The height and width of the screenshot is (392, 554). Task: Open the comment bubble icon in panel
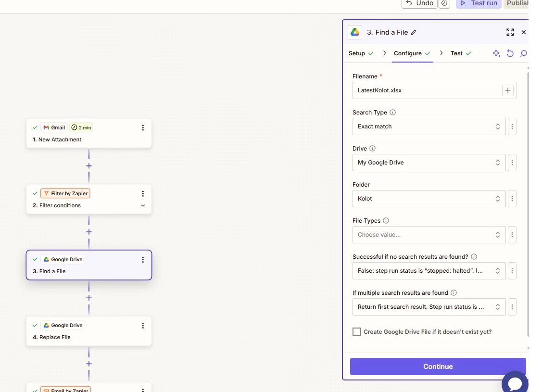[x=524, y=53]
